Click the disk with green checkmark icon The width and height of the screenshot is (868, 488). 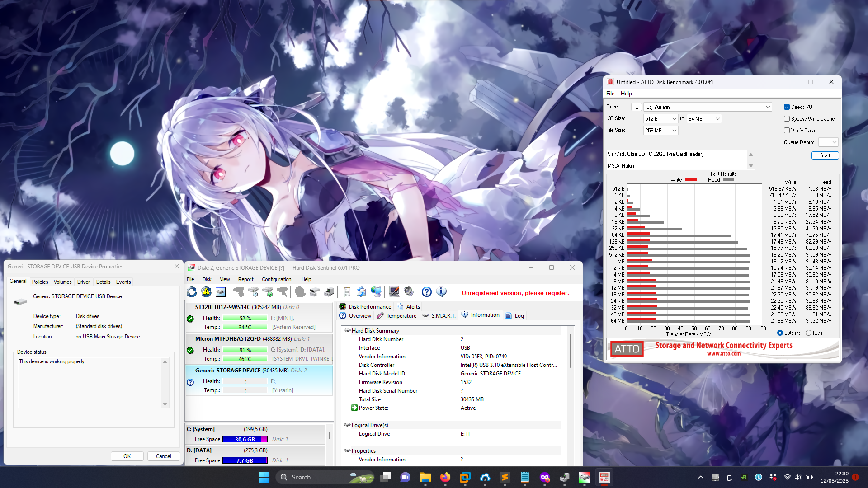click(268, 292)
